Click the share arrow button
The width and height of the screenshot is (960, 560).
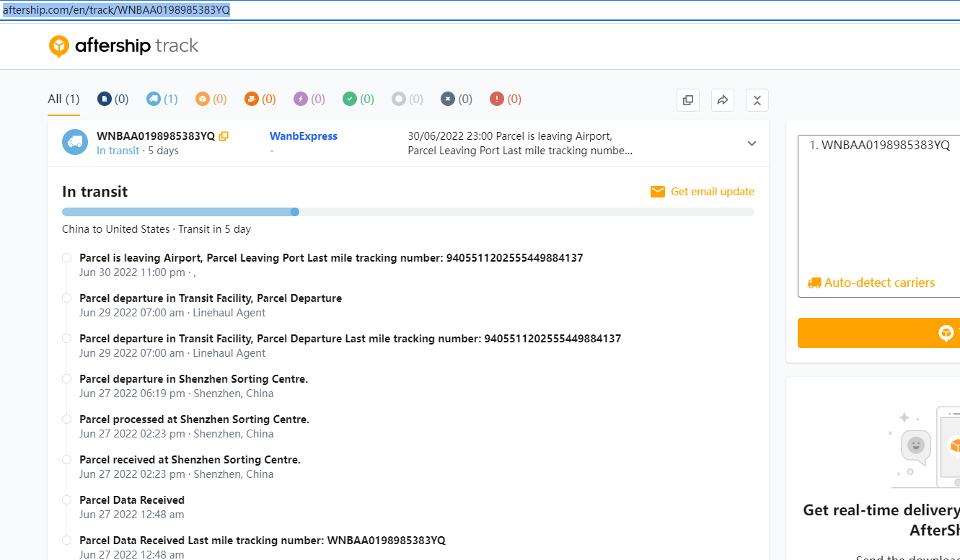[722, 100]
